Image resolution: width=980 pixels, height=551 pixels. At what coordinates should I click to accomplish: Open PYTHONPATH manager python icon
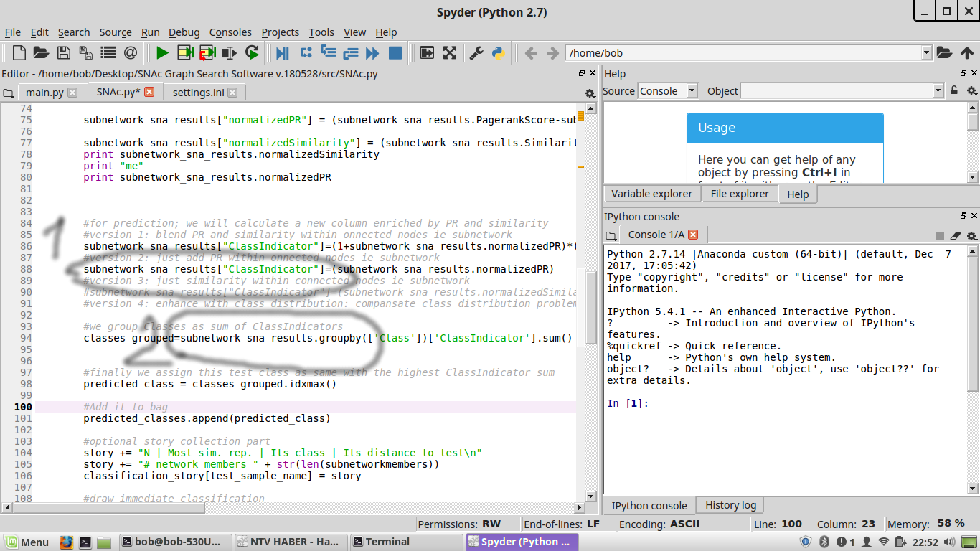pyautogui.click(x=498, y=52)
